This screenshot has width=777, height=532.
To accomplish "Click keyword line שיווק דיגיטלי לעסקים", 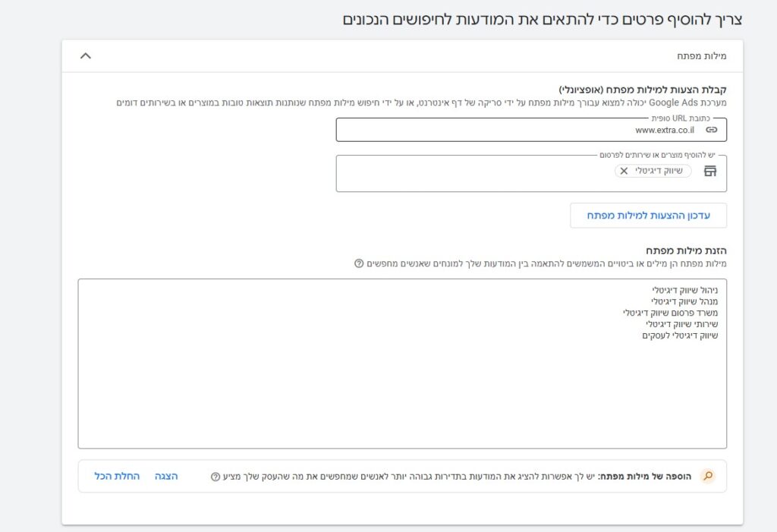I will [680, 335].
